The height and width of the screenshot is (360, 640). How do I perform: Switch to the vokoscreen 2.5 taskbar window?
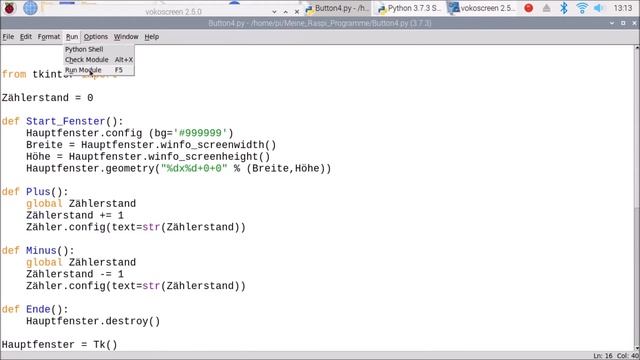pos(482,8)
